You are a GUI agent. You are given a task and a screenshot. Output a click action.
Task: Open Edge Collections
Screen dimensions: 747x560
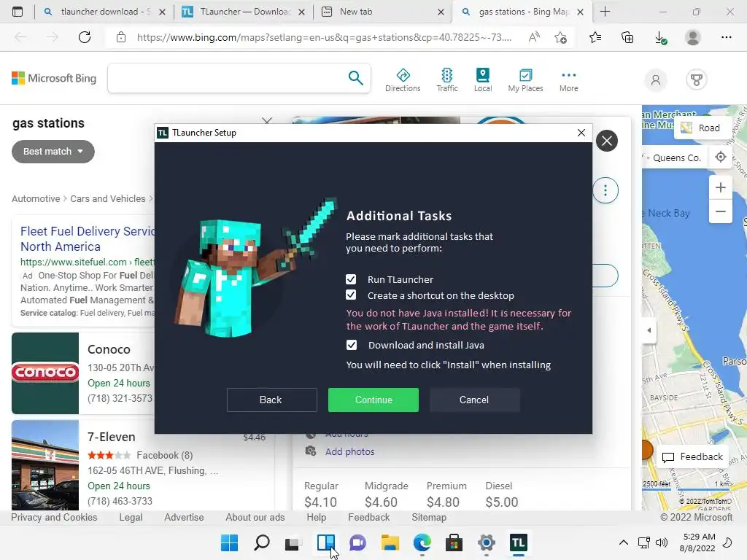pos(627,37)
